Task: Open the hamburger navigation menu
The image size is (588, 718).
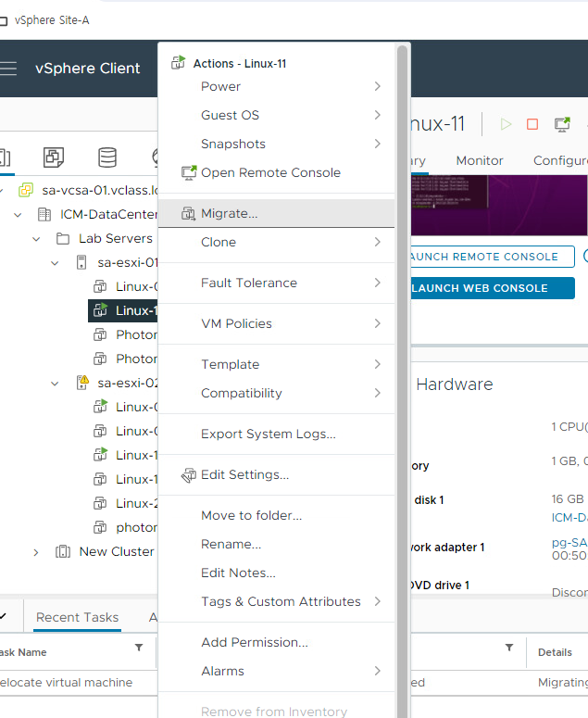Action: pyautogui.click(x=8, y=69)
